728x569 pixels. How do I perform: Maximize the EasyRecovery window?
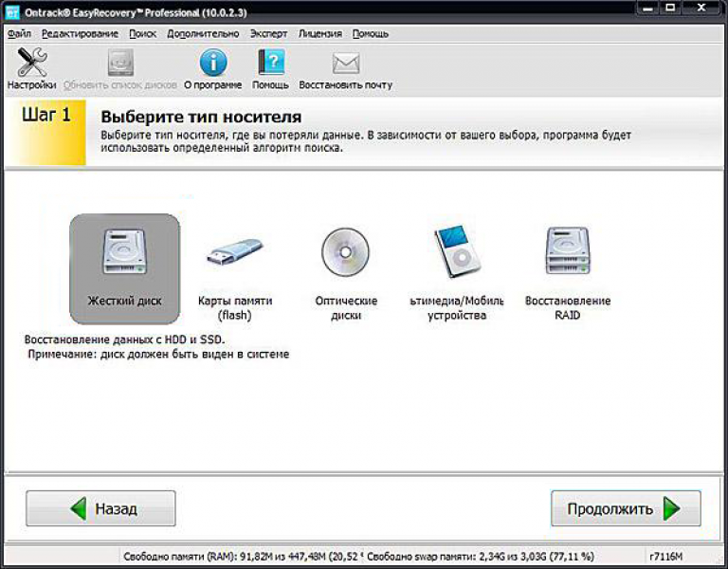[671, 9]
